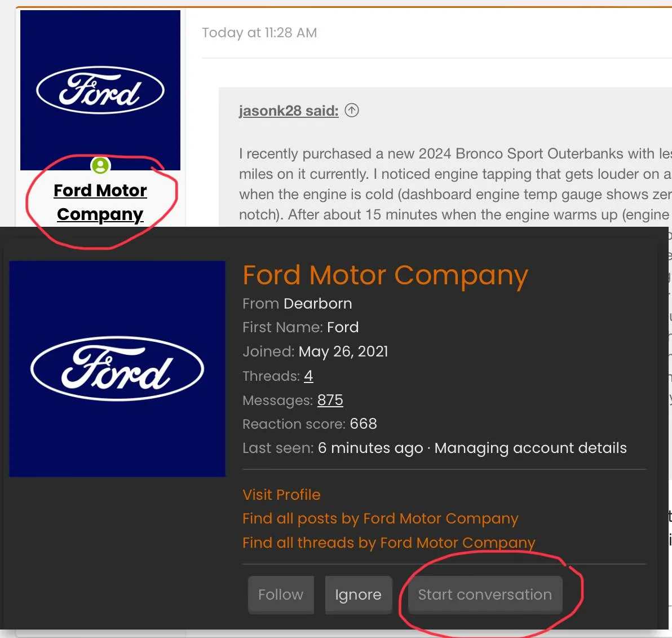Viewport: 672px width, 638px height.
Task: Click the '6 minutes ago' last seen time
Action: point(370,448)
